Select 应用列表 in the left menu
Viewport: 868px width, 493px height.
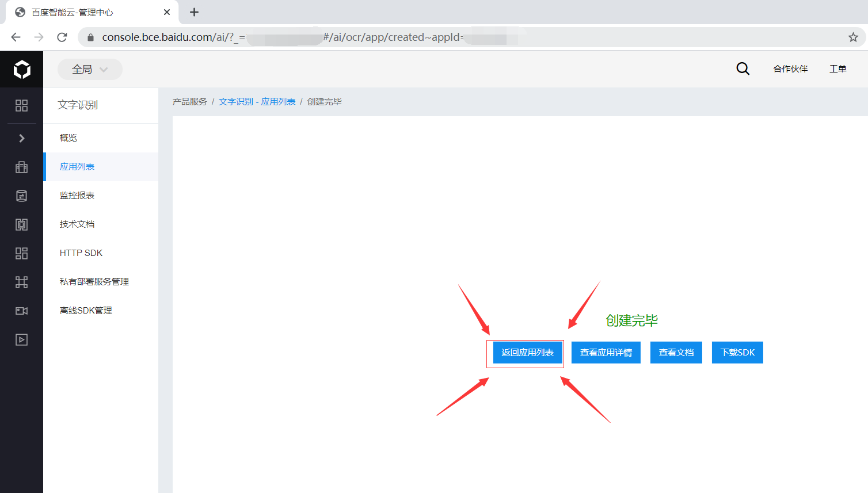101,167
